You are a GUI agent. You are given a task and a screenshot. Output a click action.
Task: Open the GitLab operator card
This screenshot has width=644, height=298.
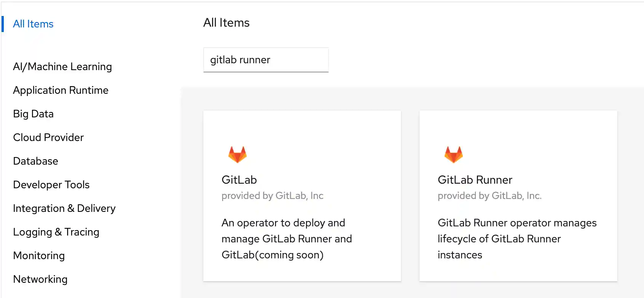coord(302,195)
